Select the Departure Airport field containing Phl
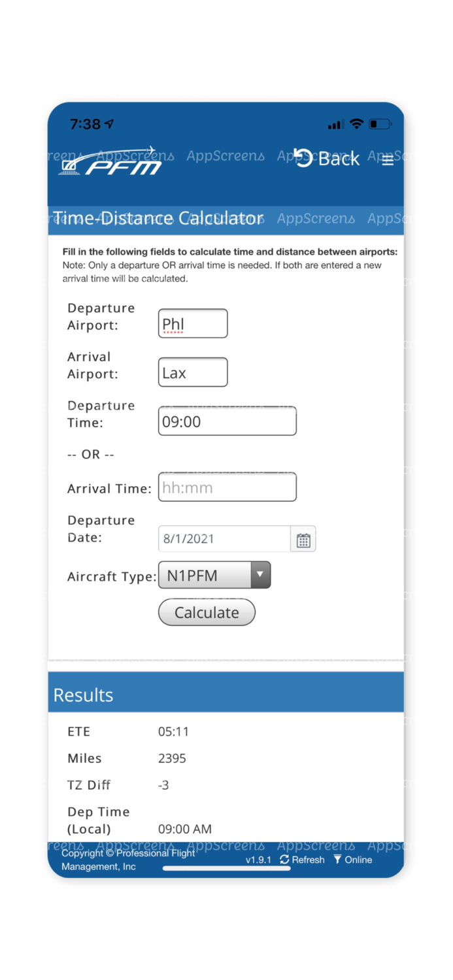Viewport: 453px width, 980px height. point(192,323)
